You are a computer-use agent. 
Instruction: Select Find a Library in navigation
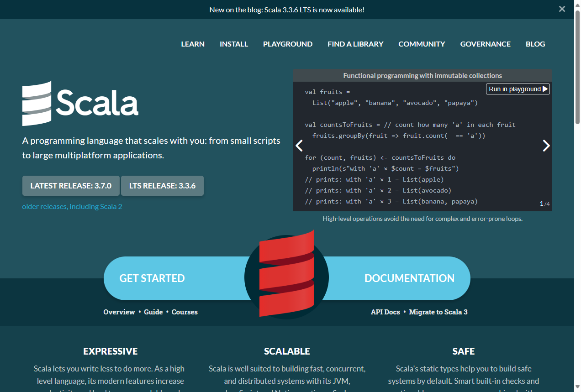point(355,44)
